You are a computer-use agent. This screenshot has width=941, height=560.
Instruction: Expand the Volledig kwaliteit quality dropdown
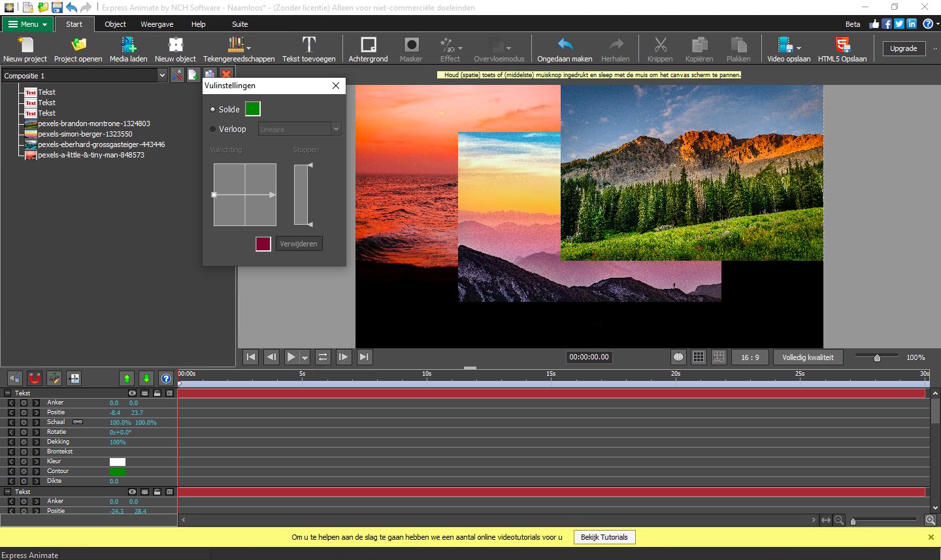tap(808, 357)
